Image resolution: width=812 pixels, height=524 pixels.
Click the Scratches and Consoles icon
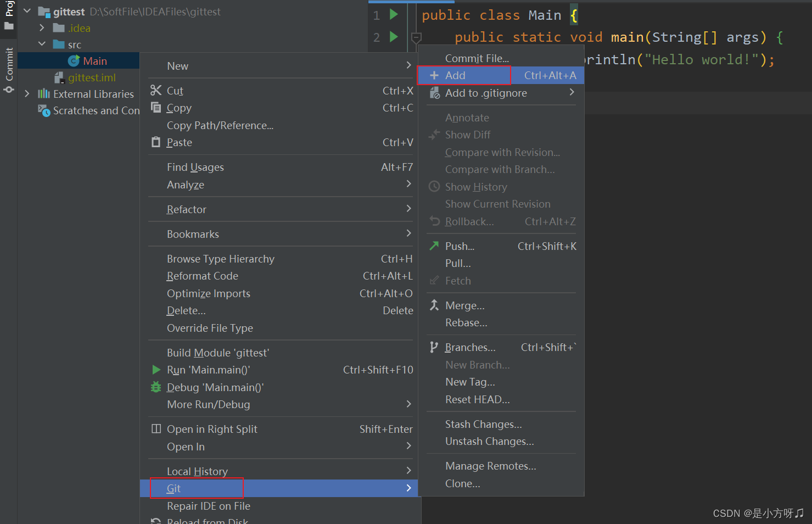click(x=44, y=110)
